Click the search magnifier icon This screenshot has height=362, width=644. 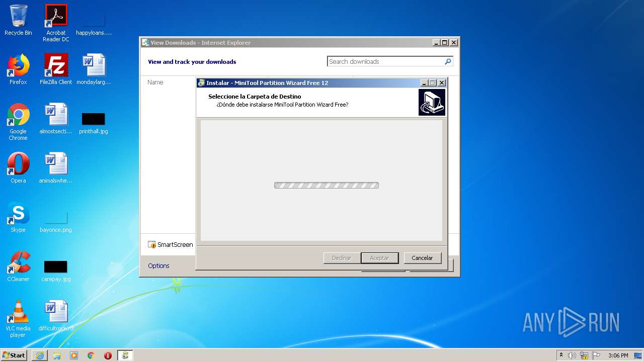(448, 61)
